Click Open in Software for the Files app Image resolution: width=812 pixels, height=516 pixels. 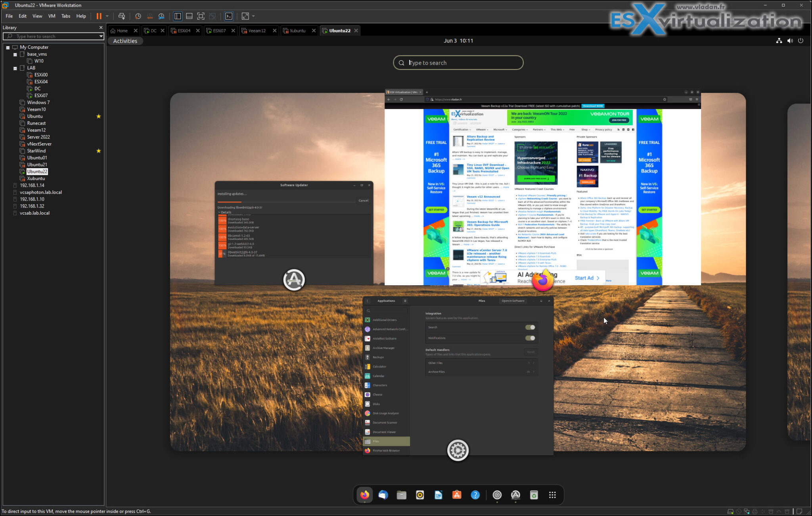click(513, 301)
